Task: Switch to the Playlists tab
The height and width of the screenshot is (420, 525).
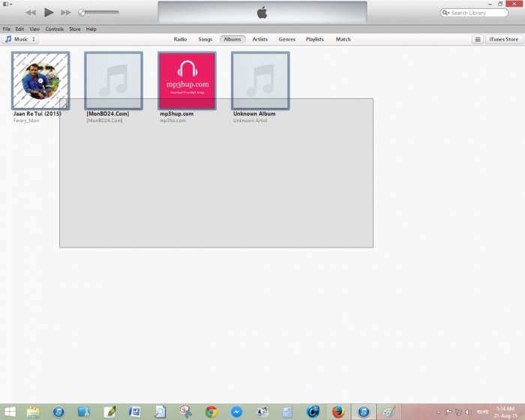Action: [315, 39]
